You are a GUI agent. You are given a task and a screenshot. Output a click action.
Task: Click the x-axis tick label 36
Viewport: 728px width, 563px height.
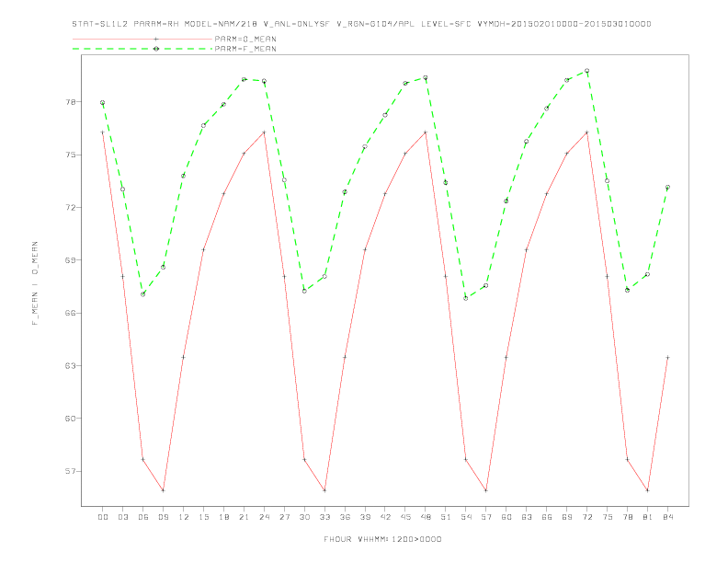tap(345, 517)
